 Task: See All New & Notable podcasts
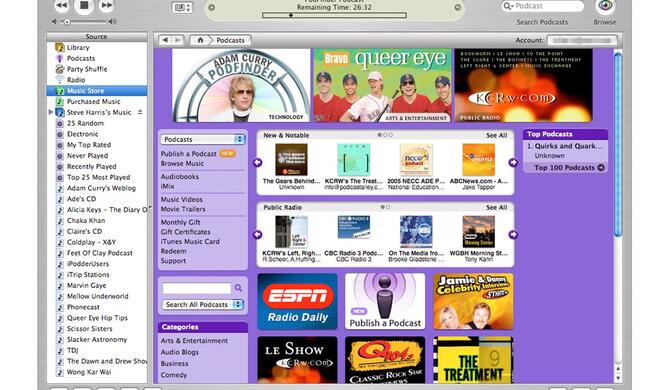497,135
